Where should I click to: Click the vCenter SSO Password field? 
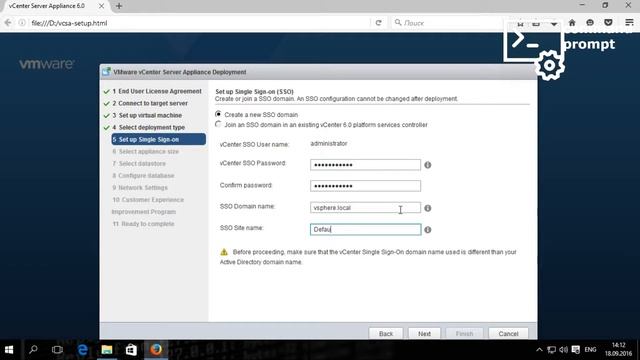365,164
